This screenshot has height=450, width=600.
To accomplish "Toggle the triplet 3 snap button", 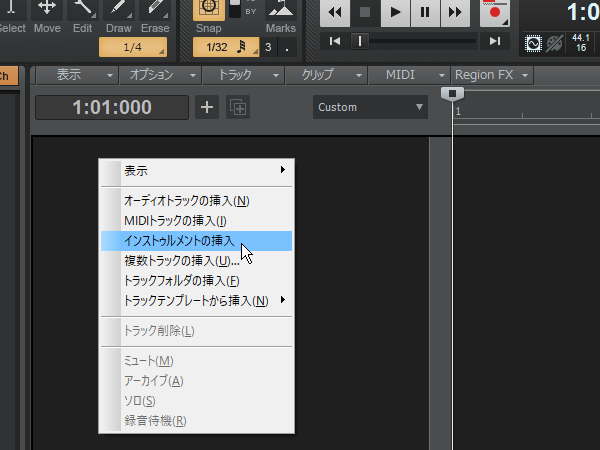I will click(x=268, y=47).
